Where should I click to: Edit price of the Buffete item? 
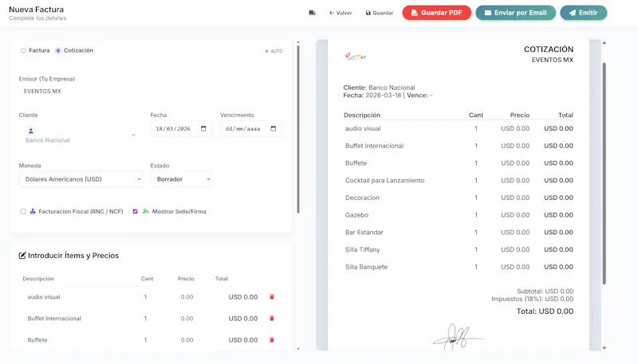pos(187,340)
